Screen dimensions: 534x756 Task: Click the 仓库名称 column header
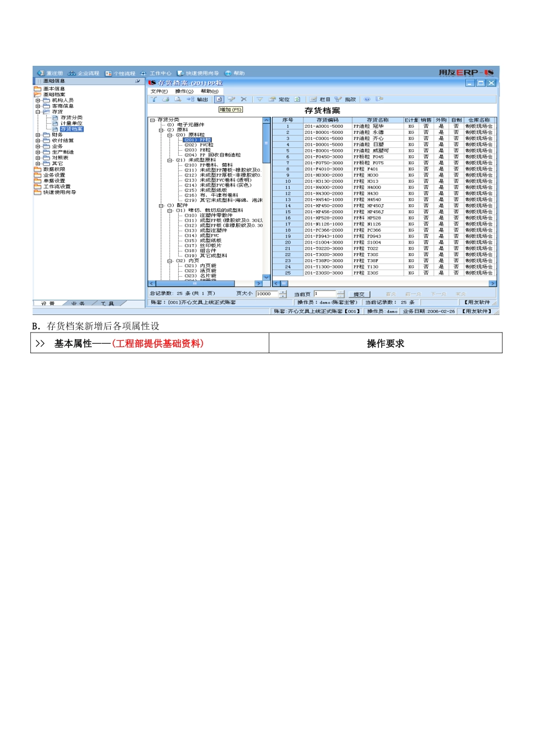pos(479,120)
